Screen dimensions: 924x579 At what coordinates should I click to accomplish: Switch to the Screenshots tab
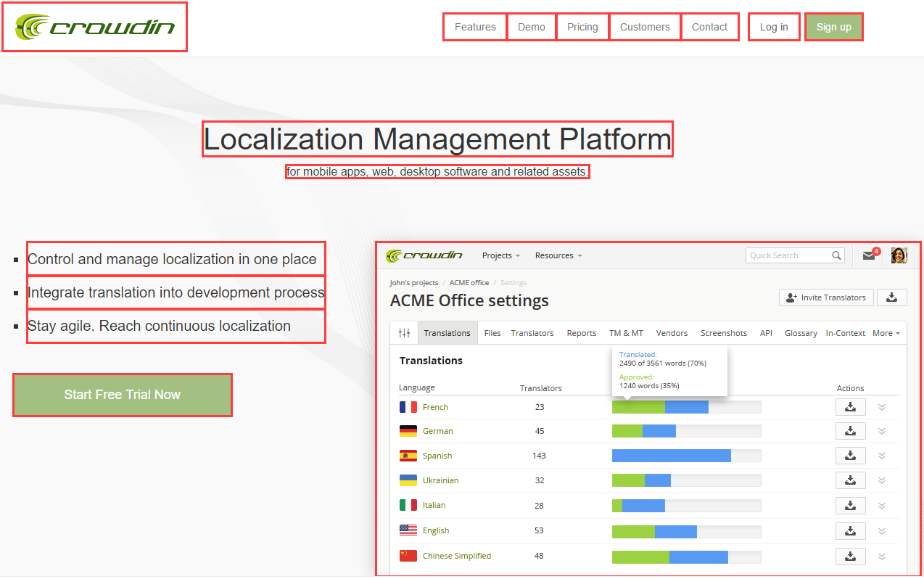(724, 333)
